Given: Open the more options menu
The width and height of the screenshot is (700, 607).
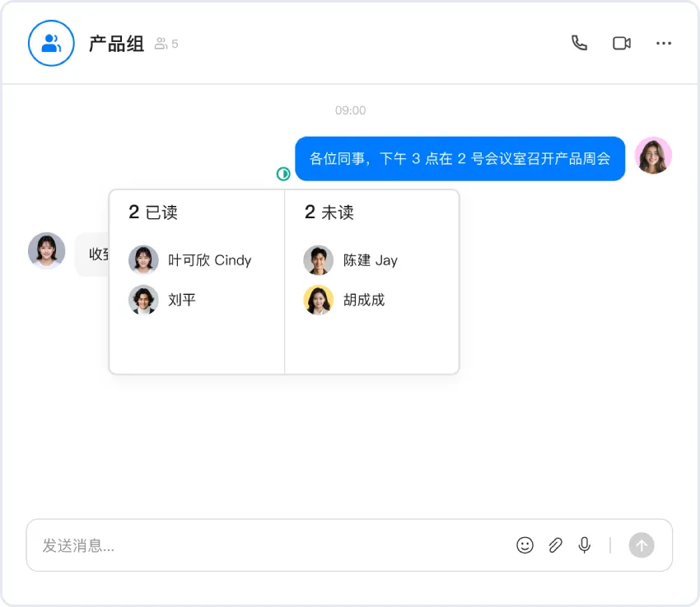Looking at the screenshot, I should (x=665, y=43).
